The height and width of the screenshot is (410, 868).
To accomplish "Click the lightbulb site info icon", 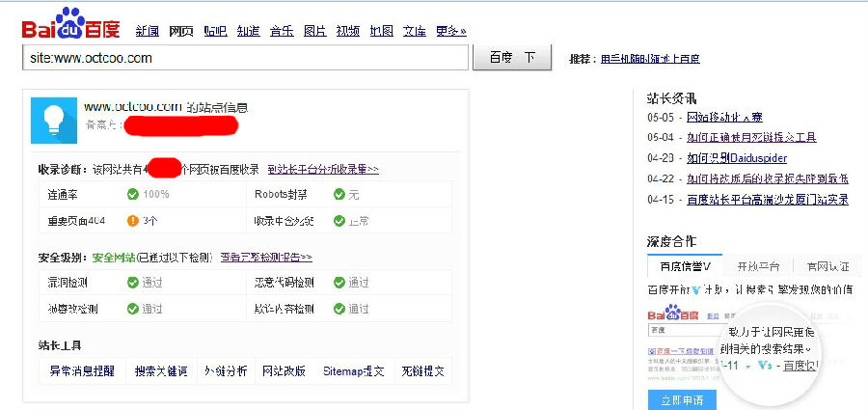I will tap(54, 121).
